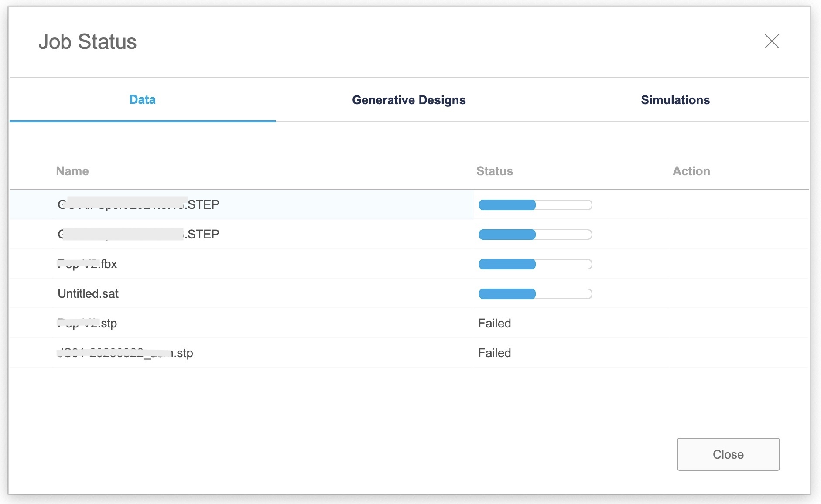Image resolution: width=821 pixels, height=504 pixels.
Task: Click the Job Status dialog title
Action: 88,41
